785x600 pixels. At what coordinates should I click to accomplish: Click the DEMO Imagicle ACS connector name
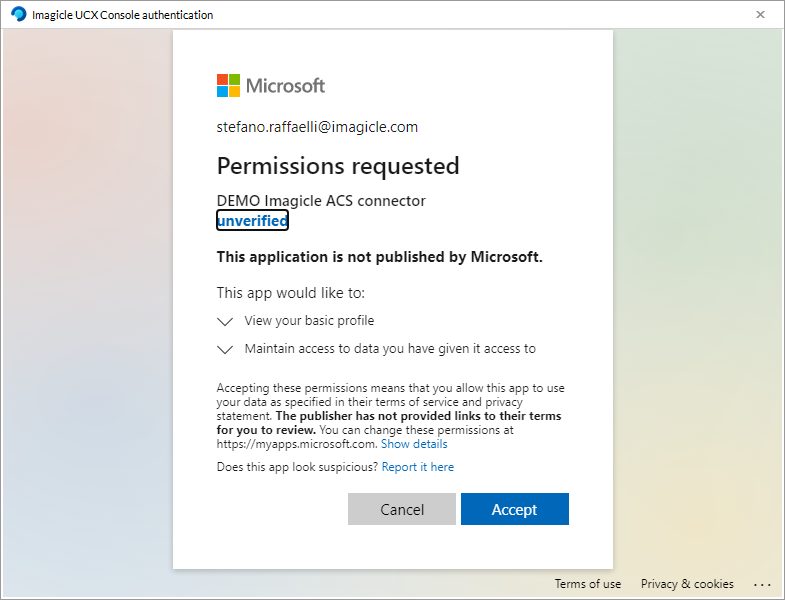[321, 201]
